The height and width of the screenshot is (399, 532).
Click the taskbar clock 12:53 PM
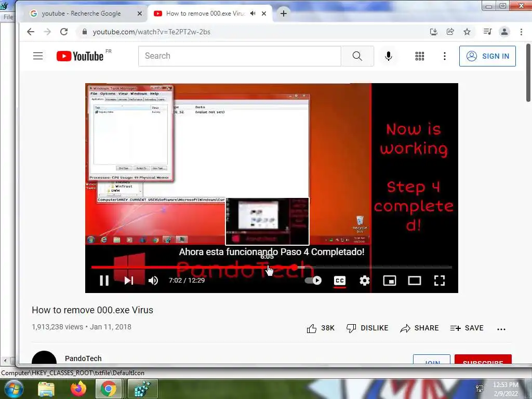tap(506, 385)
